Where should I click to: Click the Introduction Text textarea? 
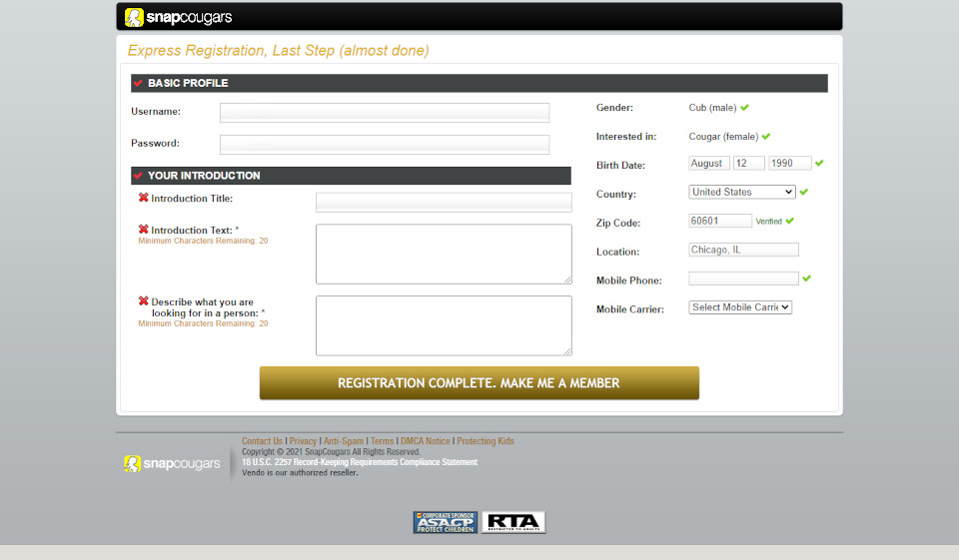[444, 254]
